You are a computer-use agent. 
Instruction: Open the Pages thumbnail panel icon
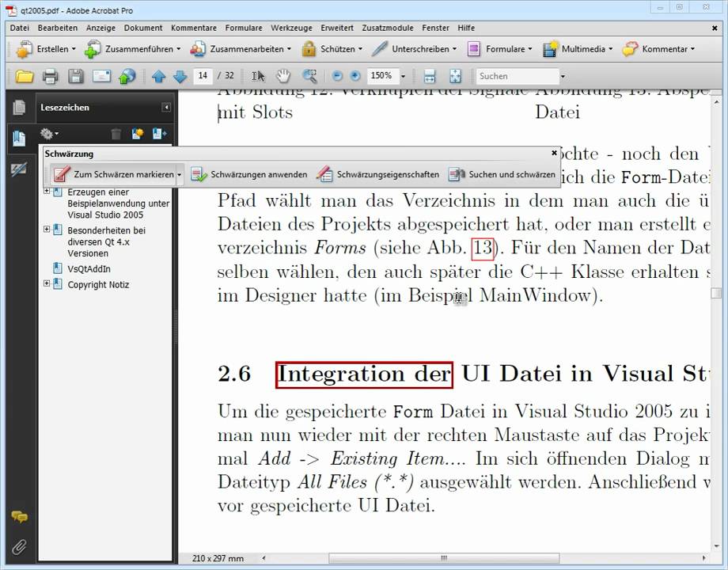click(20, 108)
